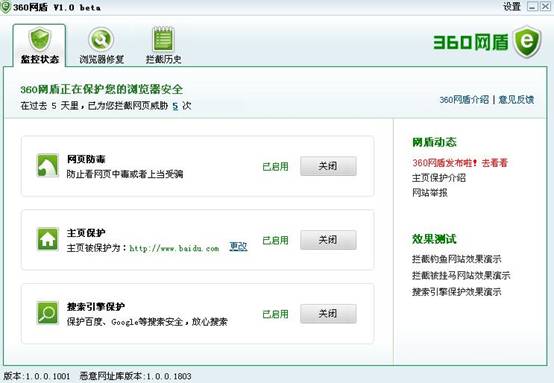Turn off 网页防毒 with its 关闭 button
Viewport: 554px width, 383px height.
click(x=328, y=166)
